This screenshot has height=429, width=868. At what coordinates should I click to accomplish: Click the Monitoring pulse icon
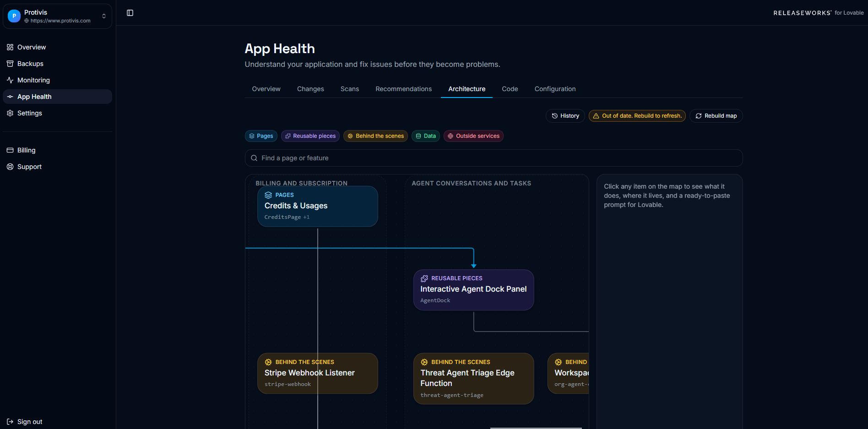pyautogui.click(x=10, y=80)
